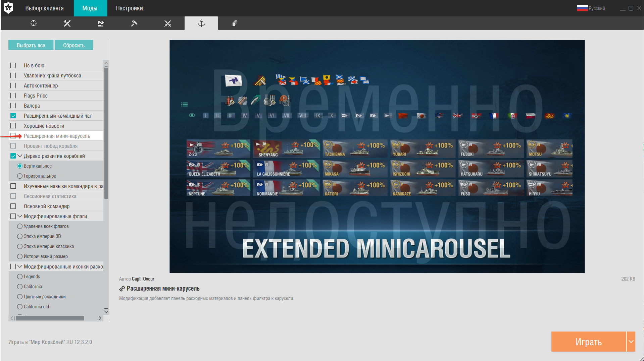Select the Вертикальное radio option

pyautogui.click(x=20, y=166)
